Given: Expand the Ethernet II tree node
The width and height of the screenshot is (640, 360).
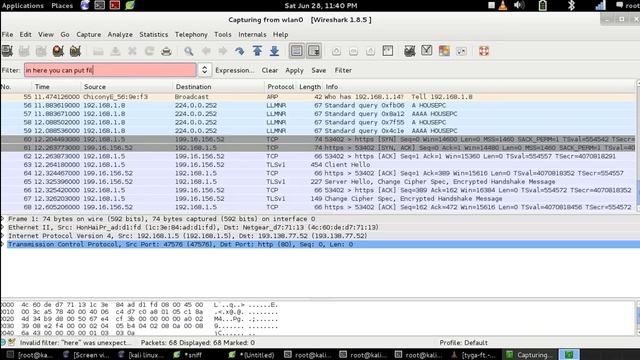Looking at the screenshot, I should click(x=3, y=227).
